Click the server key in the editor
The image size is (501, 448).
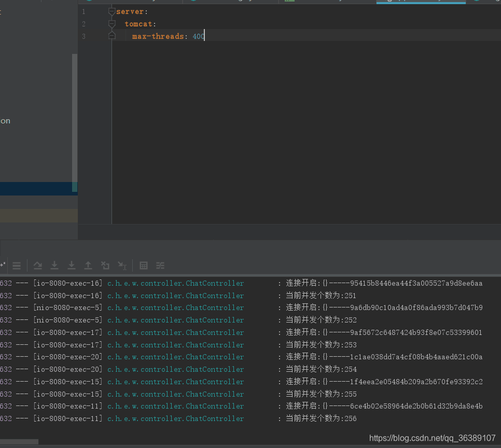pyautogui.click(x=130, y=12)
